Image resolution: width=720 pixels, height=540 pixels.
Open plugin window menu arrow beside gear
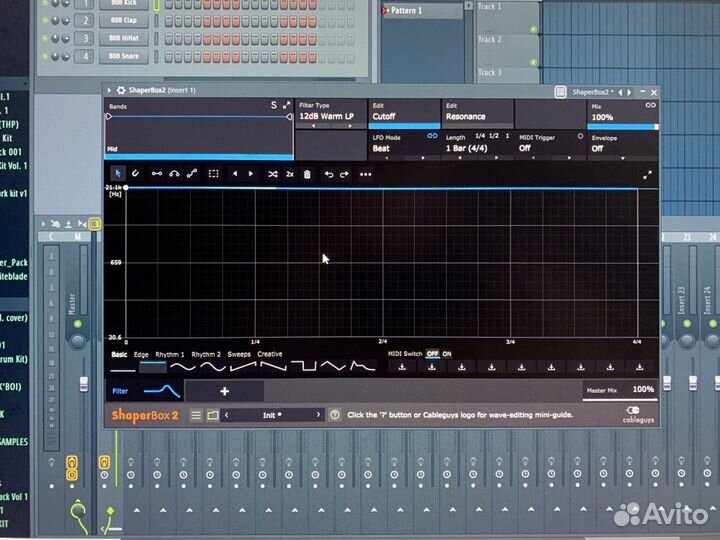point(109,90)
